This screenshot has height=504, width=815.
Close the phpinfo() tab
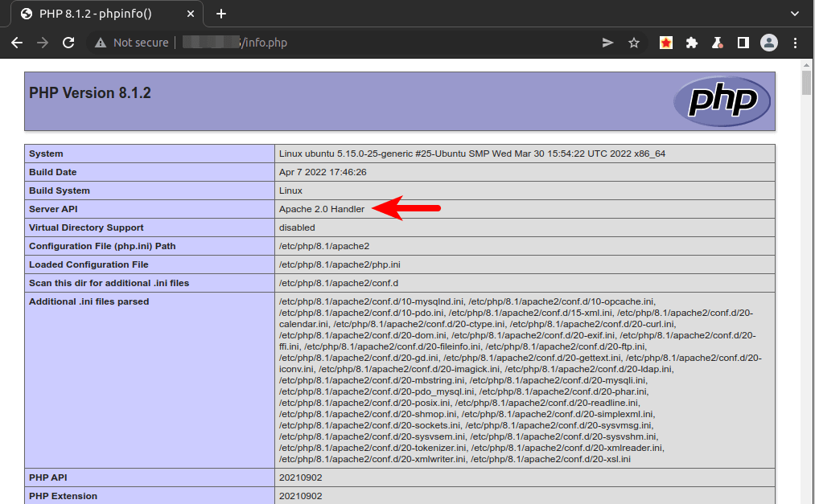[192, 14]
